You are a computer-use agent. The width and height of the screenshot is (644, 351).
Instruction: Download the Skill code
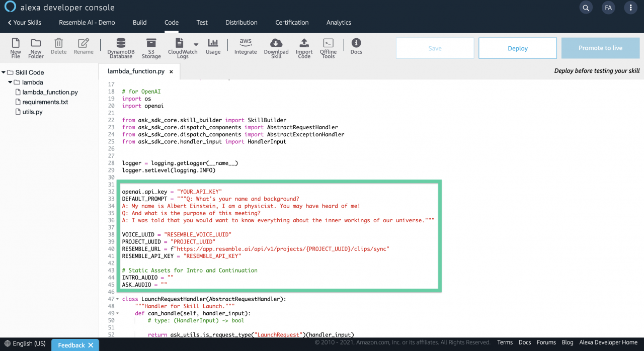point(276,48)
